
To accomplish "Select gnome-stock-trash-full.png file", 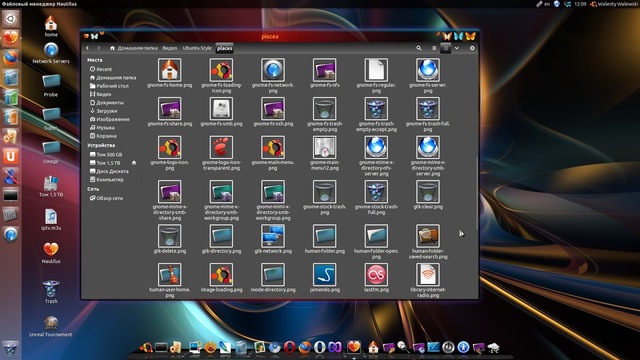I will point(376,191).
